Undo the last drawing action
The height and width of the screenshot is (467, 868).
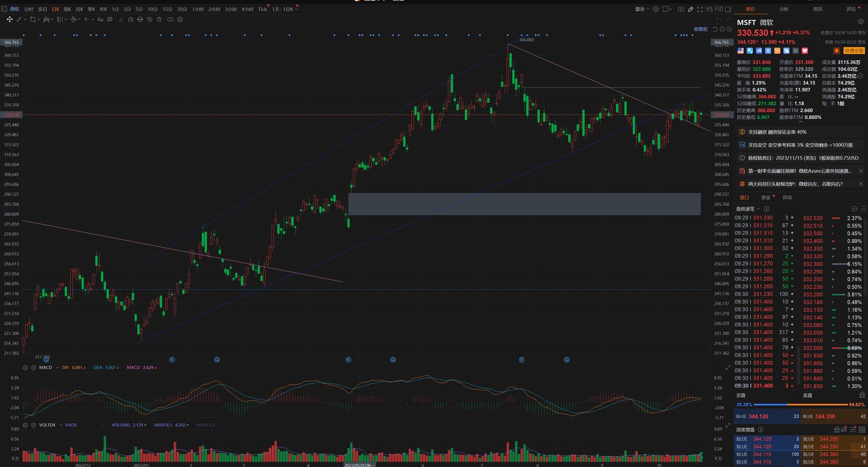(718, 19)
